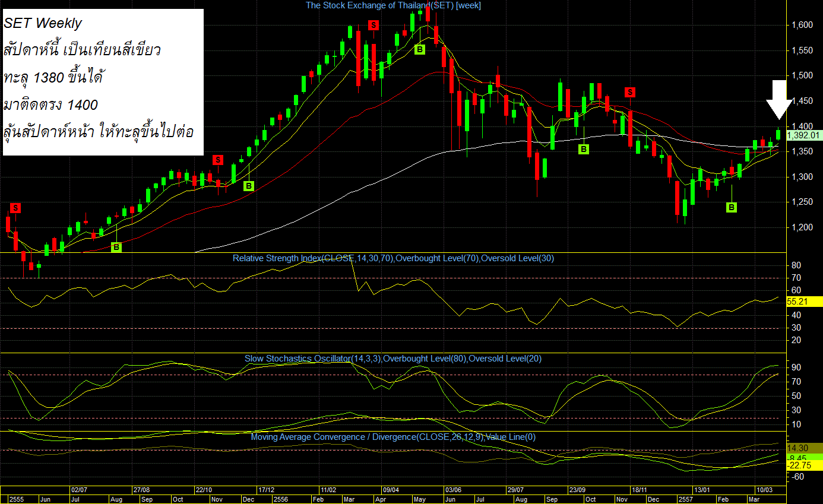The height and width of the screenshot is (504, 823).
Task: Click the 27/08 date label
Action: tap(141, 490)
